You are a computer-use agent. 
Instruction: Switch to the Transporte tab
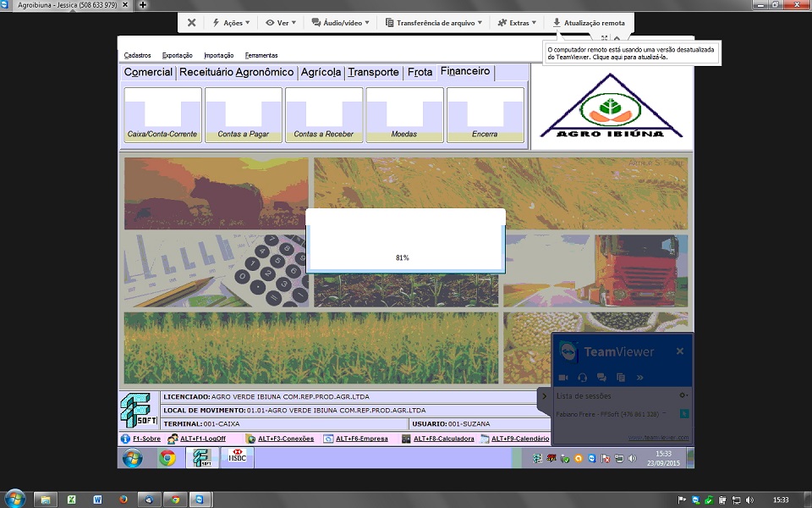click(373, 72)
